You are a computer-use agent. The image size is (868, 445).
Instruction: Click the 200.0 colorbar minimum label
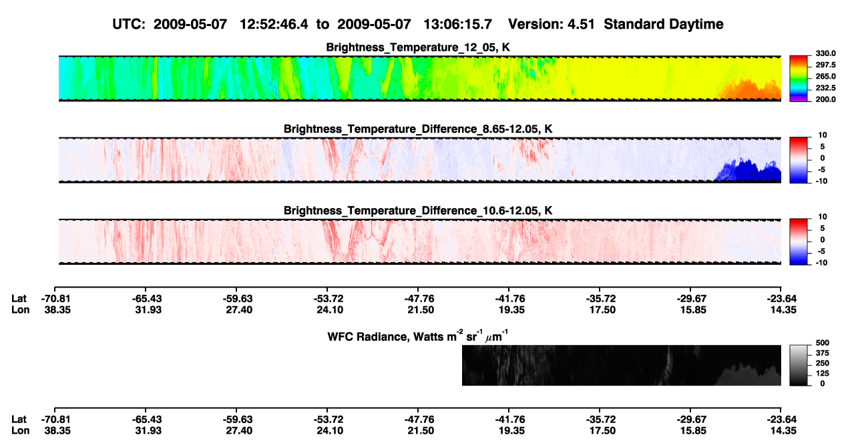[826, 99]
